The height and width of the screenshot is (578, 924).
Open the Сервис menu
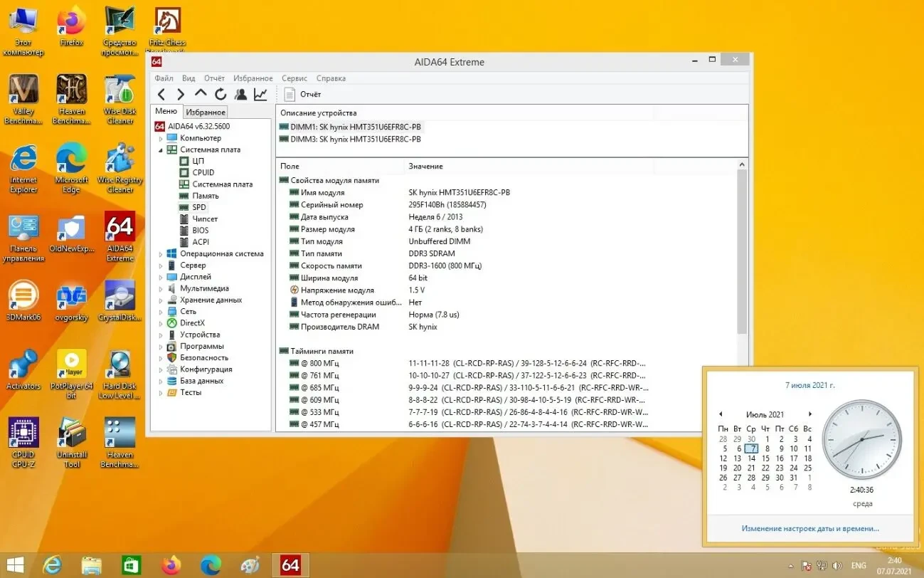tap(294, 78)
